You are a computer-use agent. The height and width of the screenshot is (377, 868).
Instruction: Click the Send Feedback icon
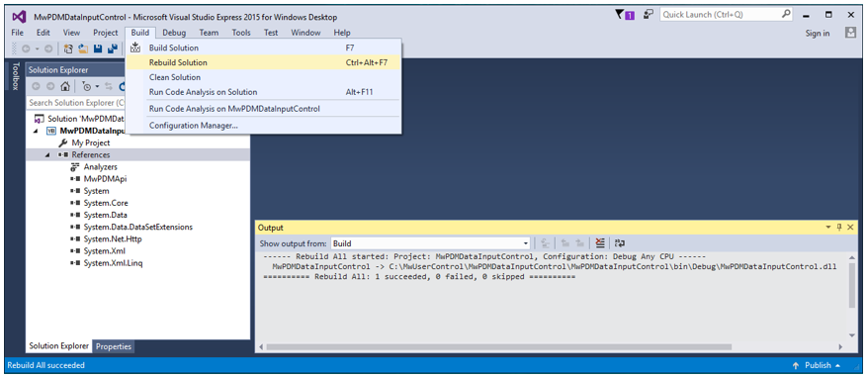(x=649, y=15)
